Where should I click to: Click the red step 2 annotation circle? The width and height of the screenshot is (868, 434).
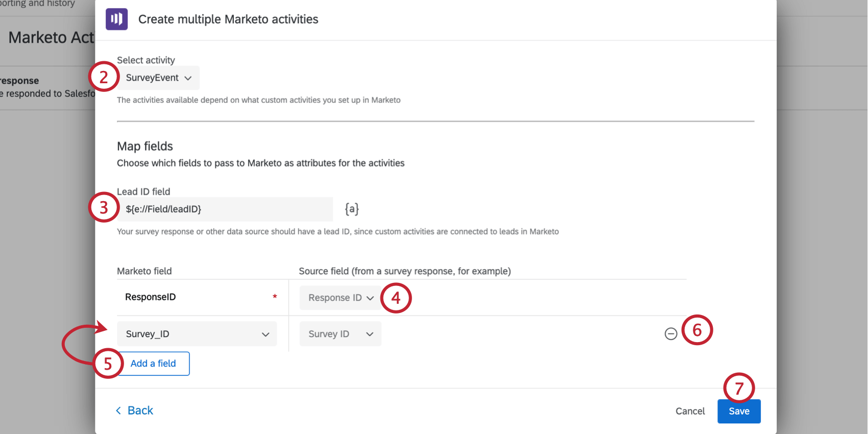[104, 77]
